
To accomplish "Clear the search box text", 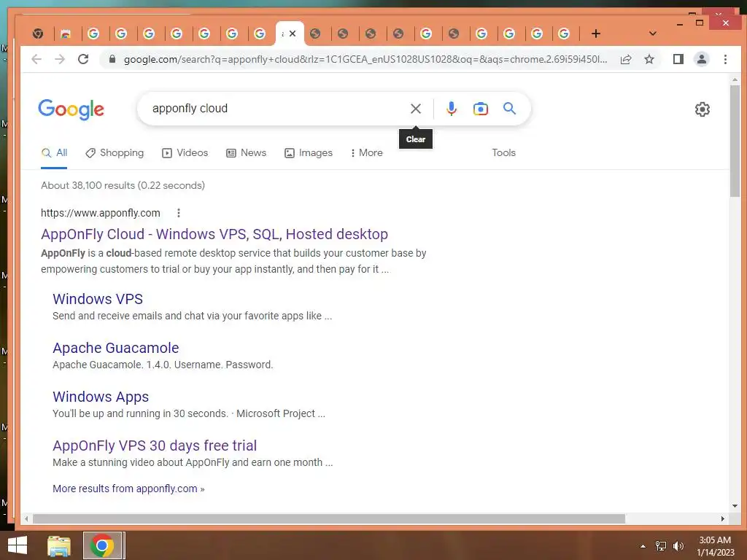I will (415, 109).
